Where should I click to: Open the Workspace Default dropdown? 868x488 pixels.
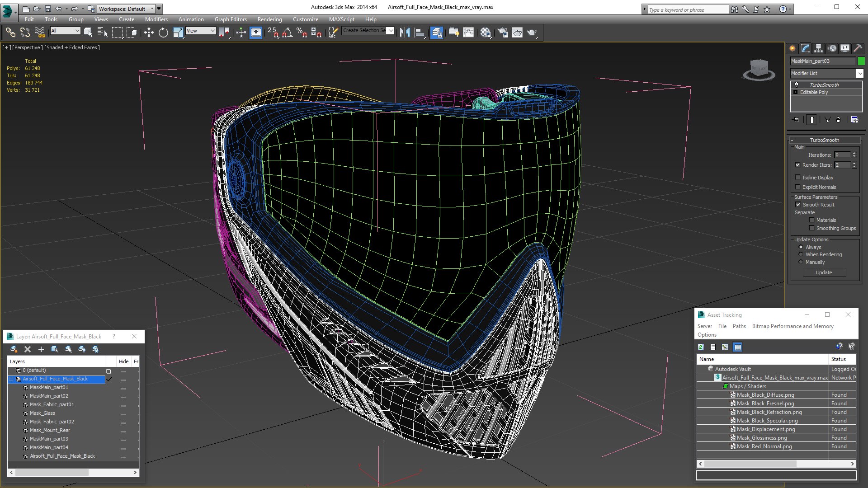(152, 9)
